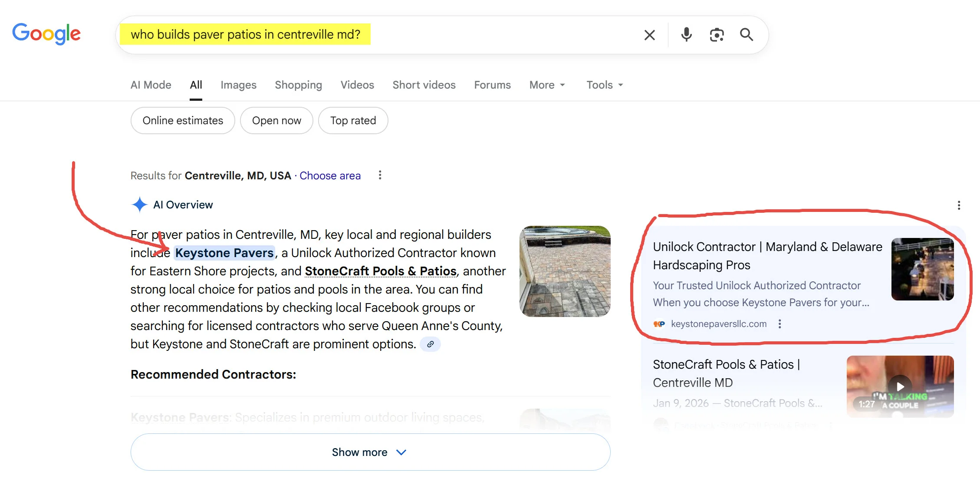Screen dimensions: 980x482
Task: Enable the Online estimates filter
Action: point(182,120)
